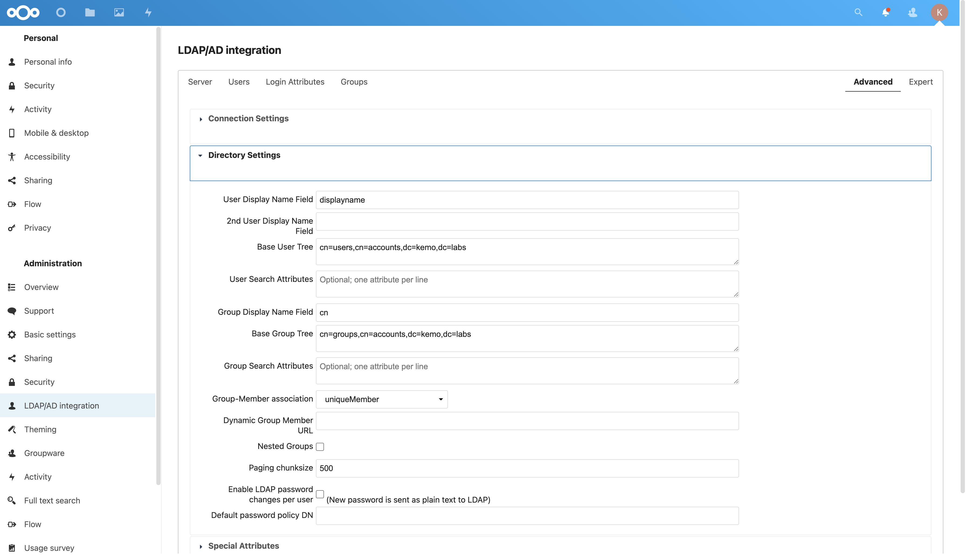966x560 pixels.
Task: Collapse the Directory Settings section
Action: (x=244, y=155)
